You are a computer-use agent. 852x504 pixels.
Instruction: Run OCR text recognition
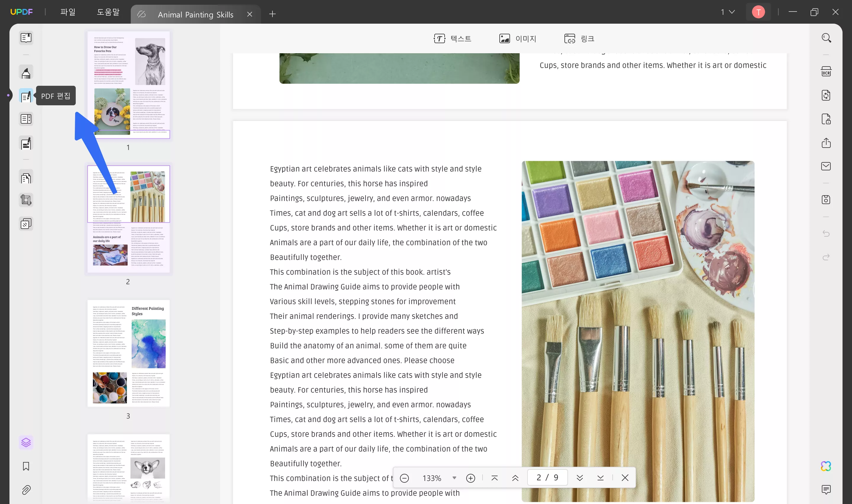pos(826,72)
